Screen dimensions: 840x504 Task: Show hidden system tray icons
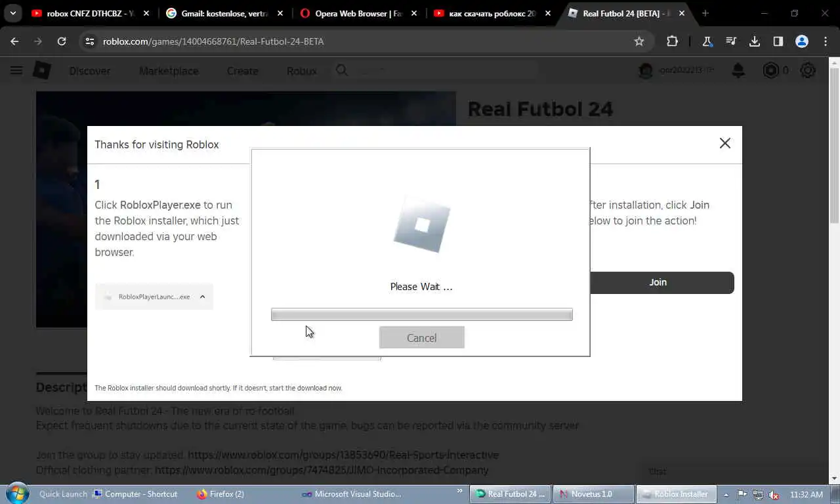point(726,495)
